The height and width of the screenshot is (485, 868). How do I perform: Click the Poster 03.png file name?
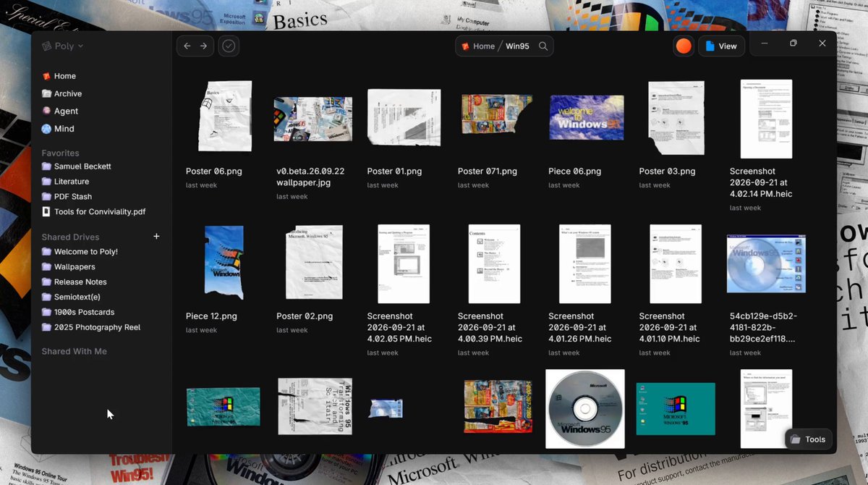[x=667, y=172]
